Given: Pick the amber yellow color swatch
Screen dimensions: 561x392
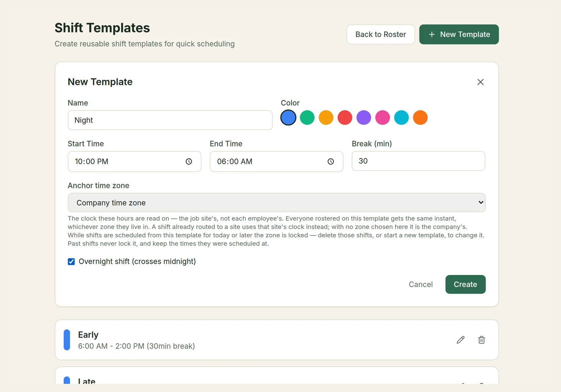Looking at the screenshot, I should [326, 118].
